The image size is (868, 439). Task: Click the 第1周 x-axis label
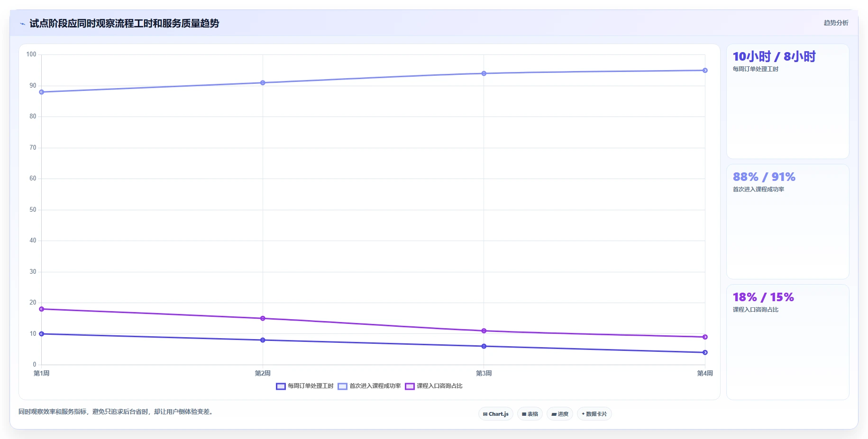point(42,373)
